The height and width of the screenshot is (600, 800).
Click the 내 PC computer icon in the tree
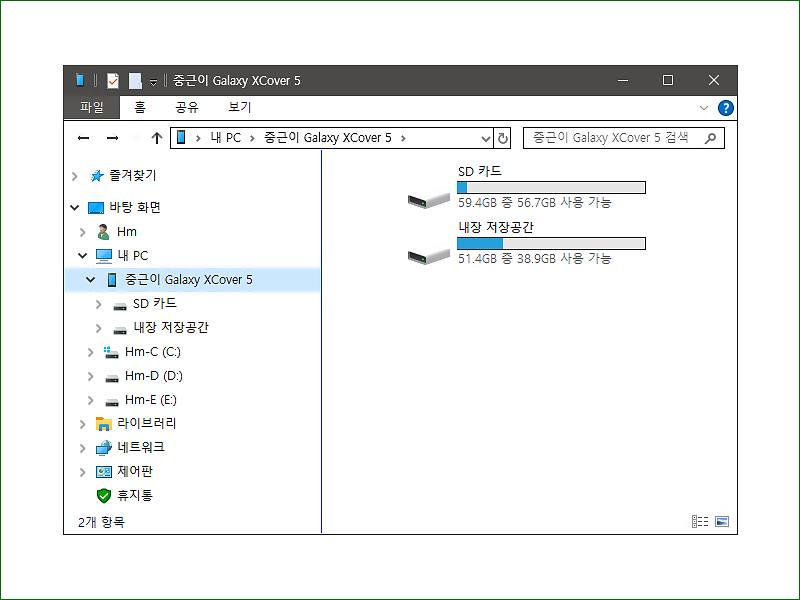click(104, 256)
